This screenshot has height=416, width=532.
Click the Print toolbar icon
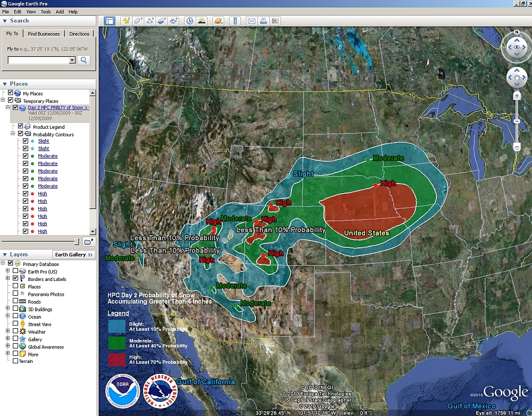tap(263, 21)
